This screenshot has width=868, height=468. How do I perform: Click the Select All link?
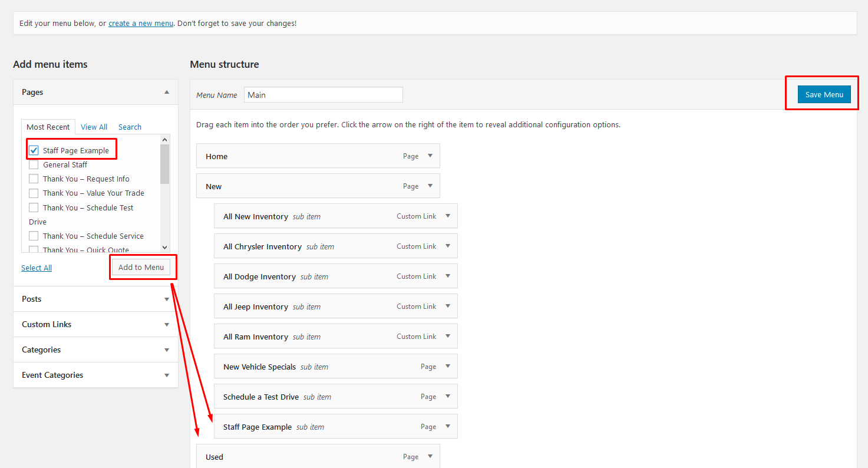click(36, 268)
